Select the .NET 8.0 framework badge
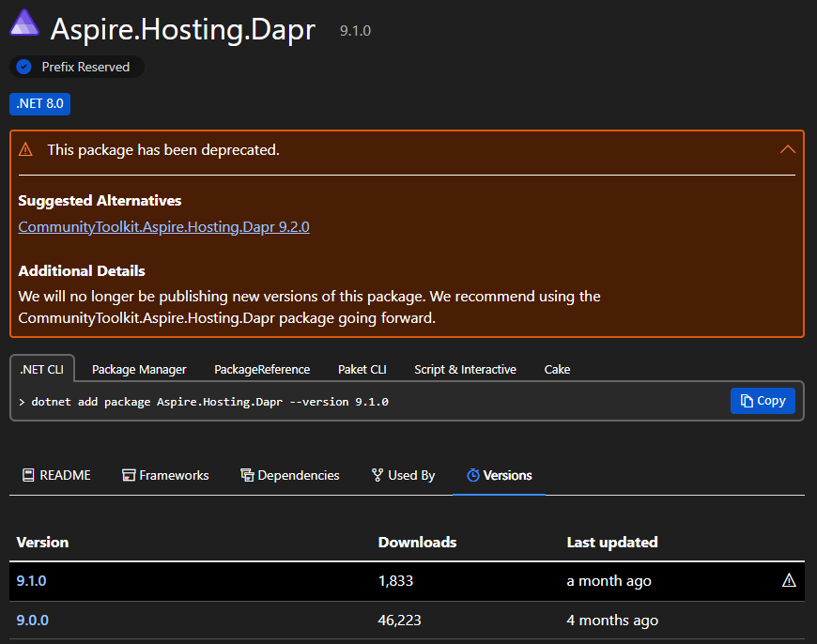 [40, 103]
